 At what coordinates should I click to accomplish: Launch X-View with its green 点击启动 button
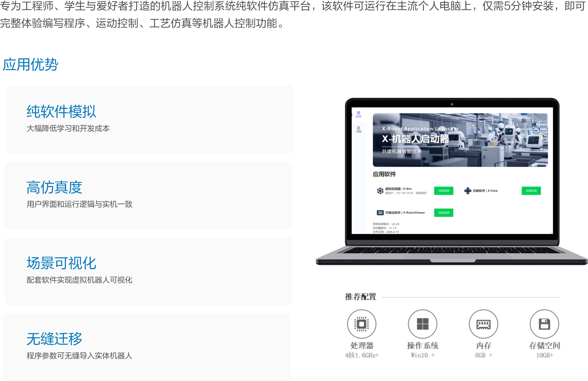click(531, 191)
